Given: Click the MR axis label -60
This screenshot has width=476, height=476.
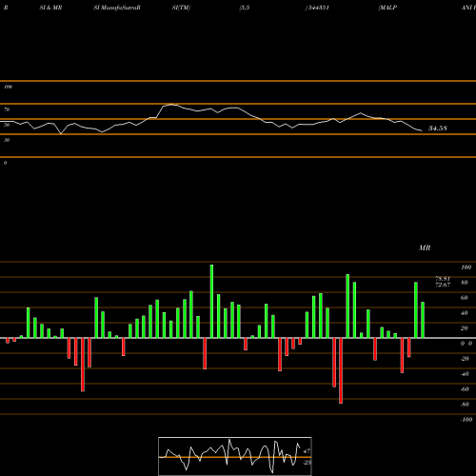Looking at the screenshot, I should 465,389.
